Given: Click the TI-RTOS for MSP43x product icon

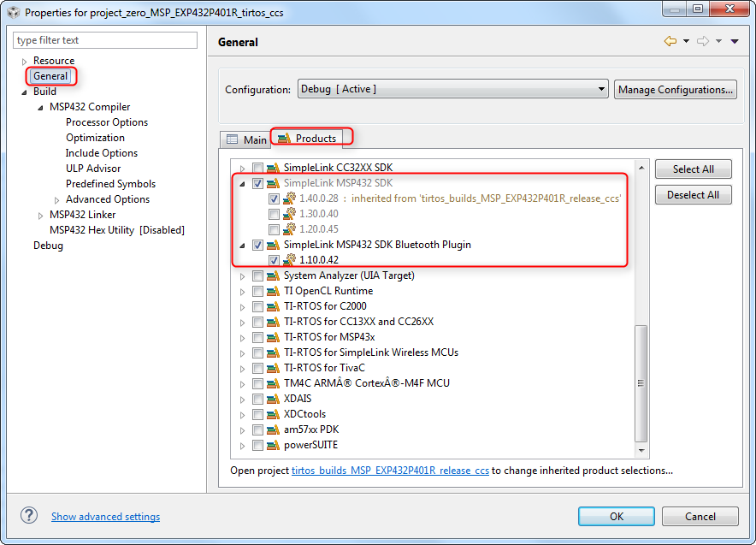Looking at the screenshot, I should 274,338.
